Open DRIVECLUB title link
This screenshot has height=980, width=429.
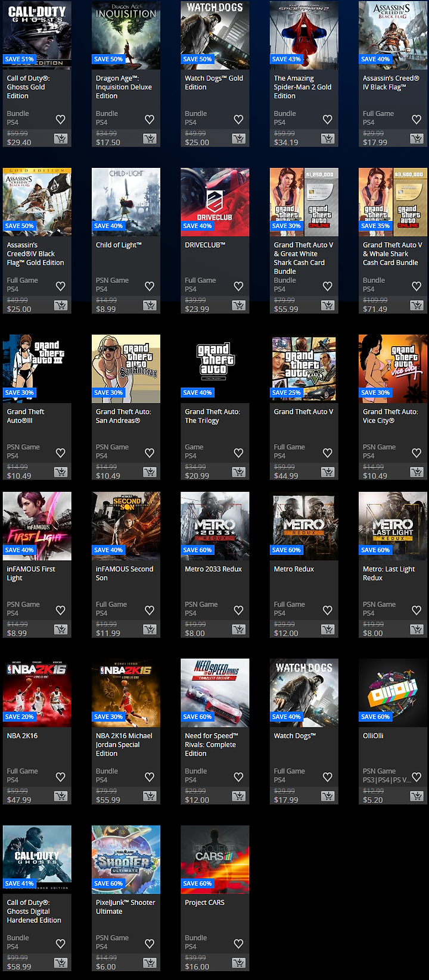click(x=205, y=245)
